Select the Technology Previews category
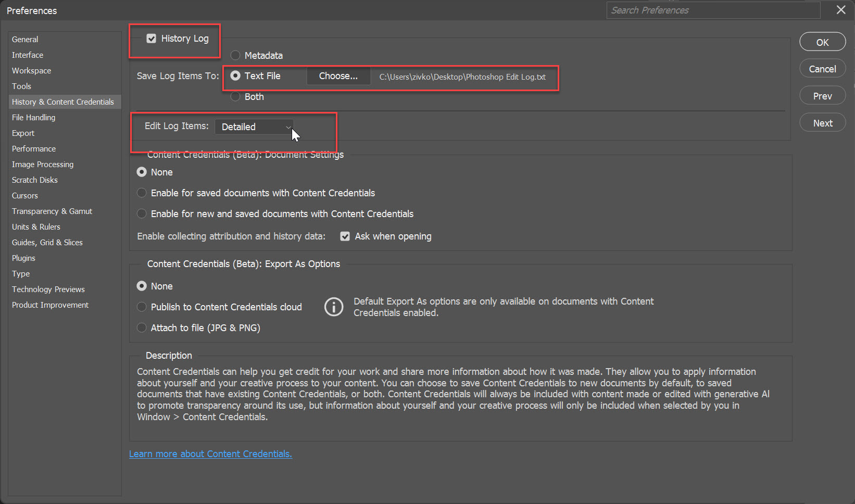 [x=48, y=289]
